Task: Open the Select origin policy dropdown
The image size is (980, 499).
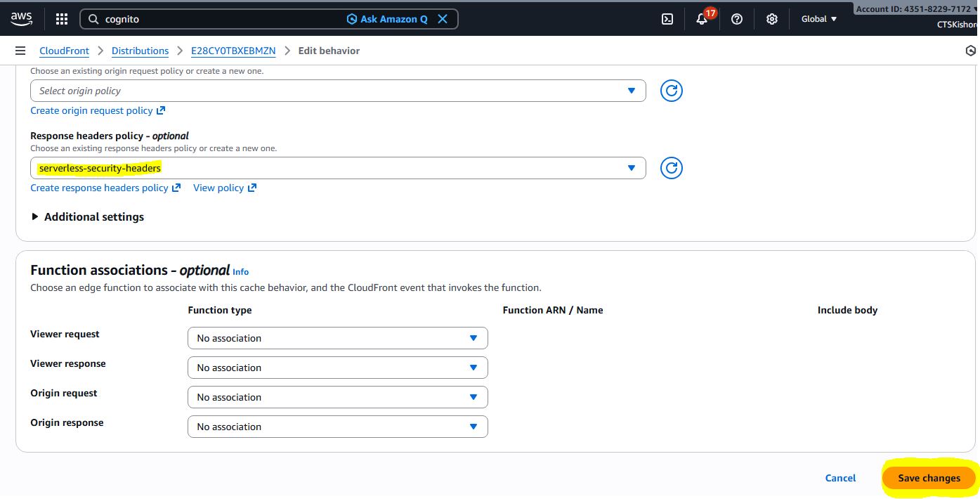Action: click(337, 91)
